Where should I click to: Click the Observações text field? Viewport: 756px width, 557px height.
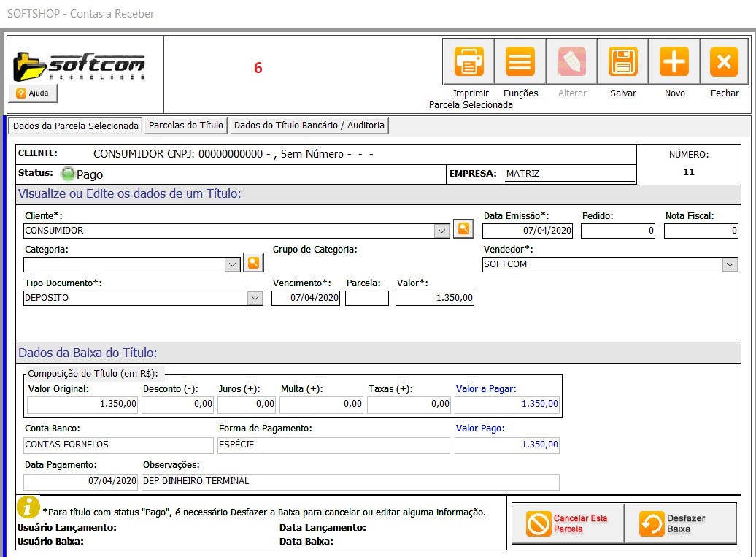[x=350, y=481]
